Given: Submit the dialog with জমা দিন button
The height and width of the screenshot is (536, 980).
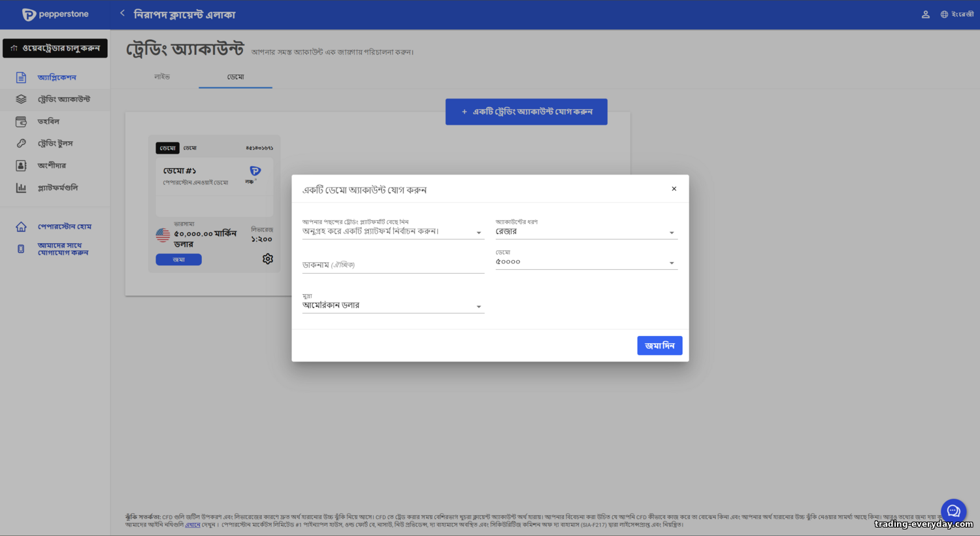Looking at the screenshot, I should click(660, 346).
